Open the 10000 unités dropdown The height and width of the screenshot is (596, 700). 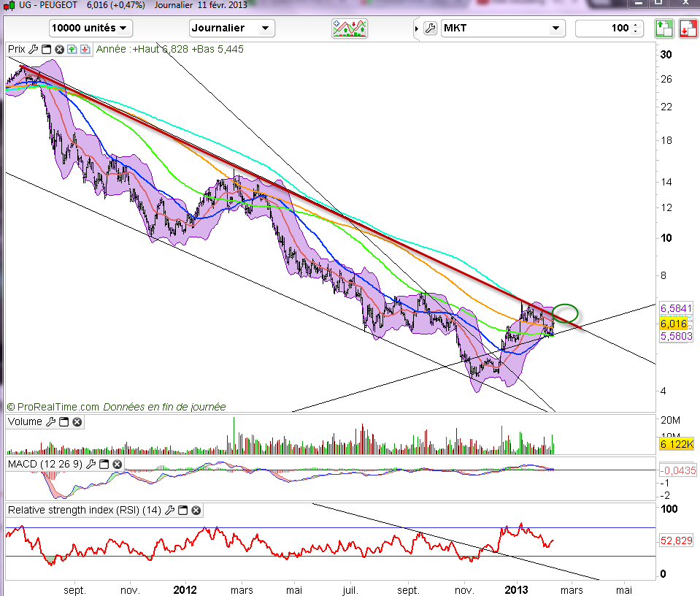click(91, 28)
